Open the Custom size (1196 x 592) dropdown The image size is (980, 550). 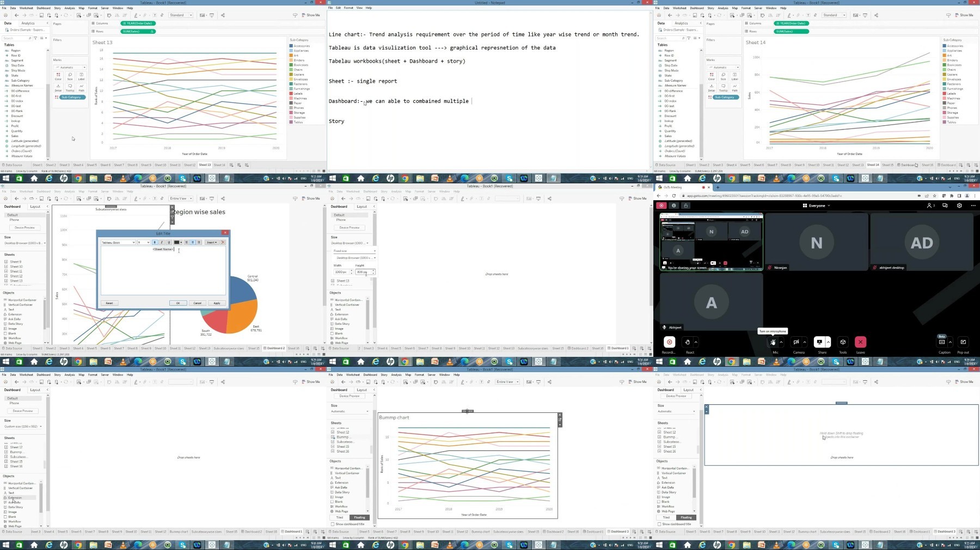(x=23, y=426)
